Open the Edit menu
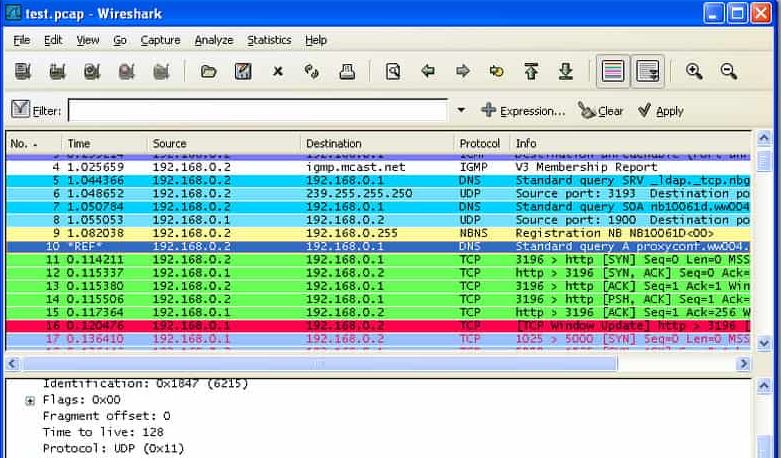 [53, 40]
